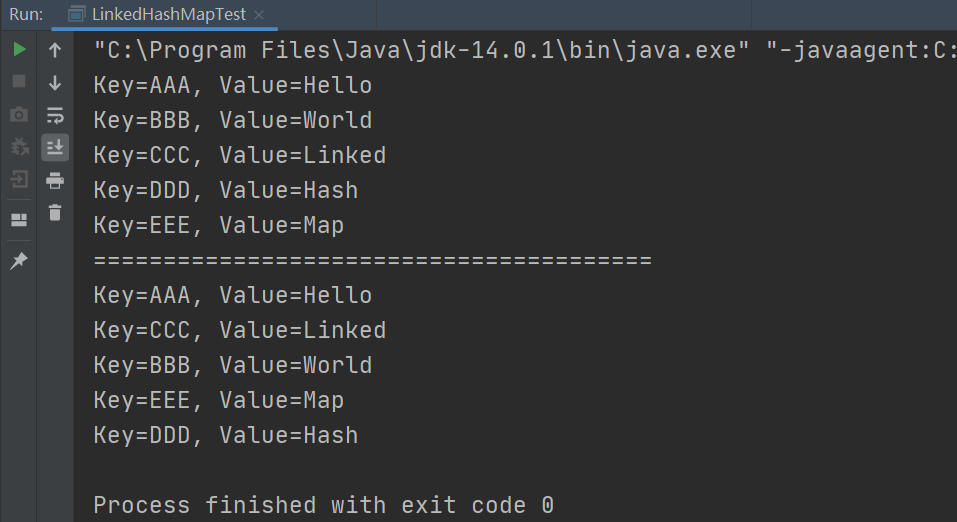Toggle Scroll to End button

(x=55, y=147)
